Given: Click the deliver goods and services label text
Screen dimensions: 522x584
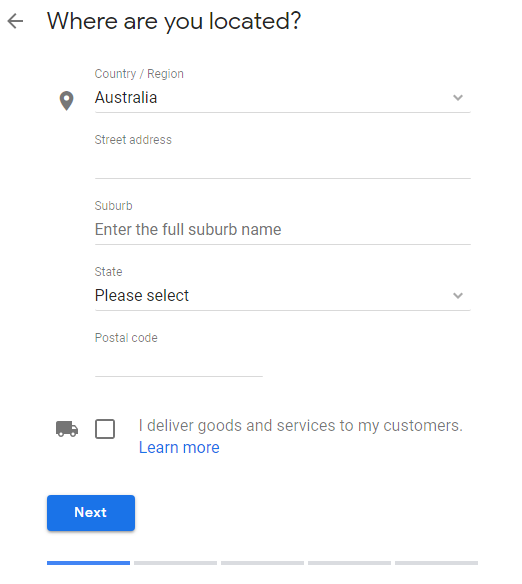Looking at the screenshot, I should pyautogui.click(x=301, y=426).
